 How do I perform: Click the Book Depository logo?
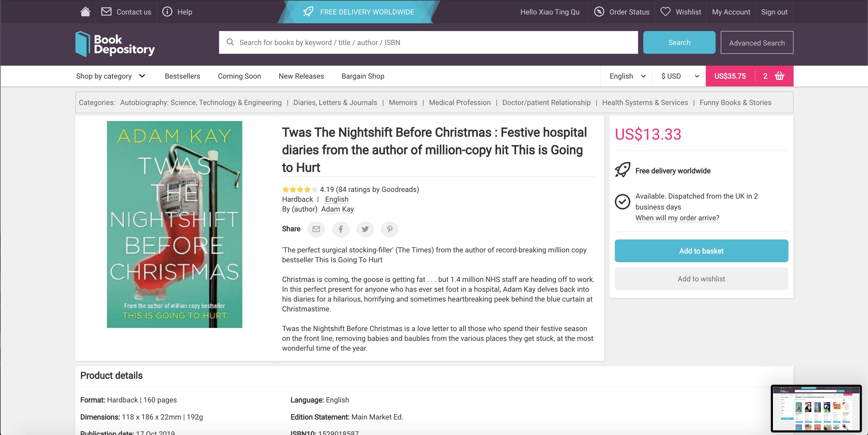click(x=115, y=44)
